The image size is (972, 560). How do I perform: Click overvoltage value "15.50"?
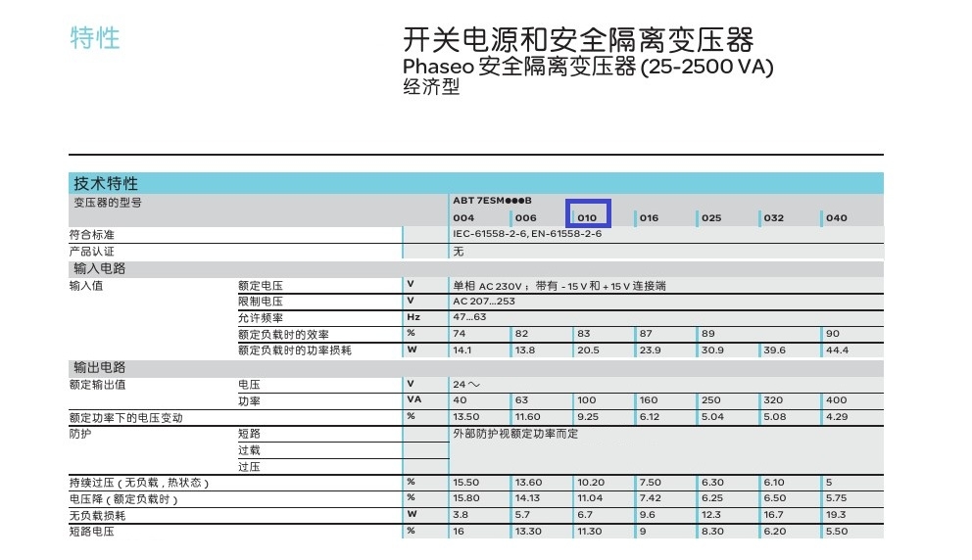pyautogui.click(x=465, y=482)
